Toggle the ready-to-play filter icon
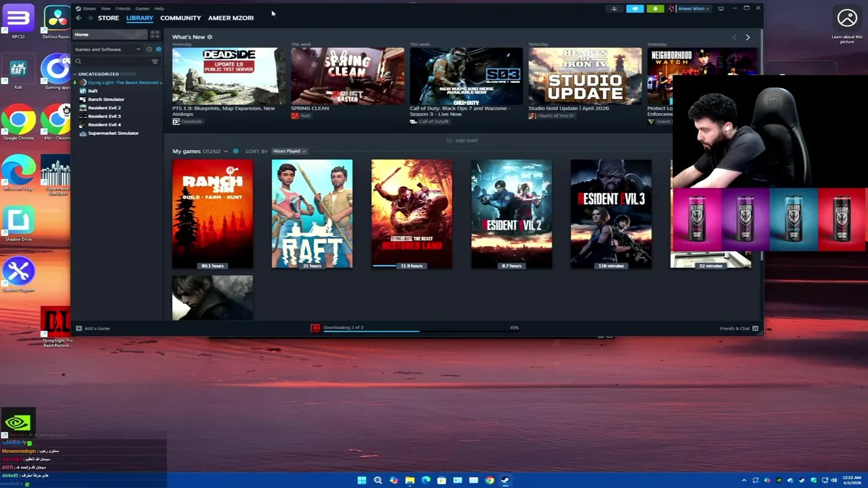Viewport: 868px width, 488px height. pyautogui.click(x=159, y=49)
